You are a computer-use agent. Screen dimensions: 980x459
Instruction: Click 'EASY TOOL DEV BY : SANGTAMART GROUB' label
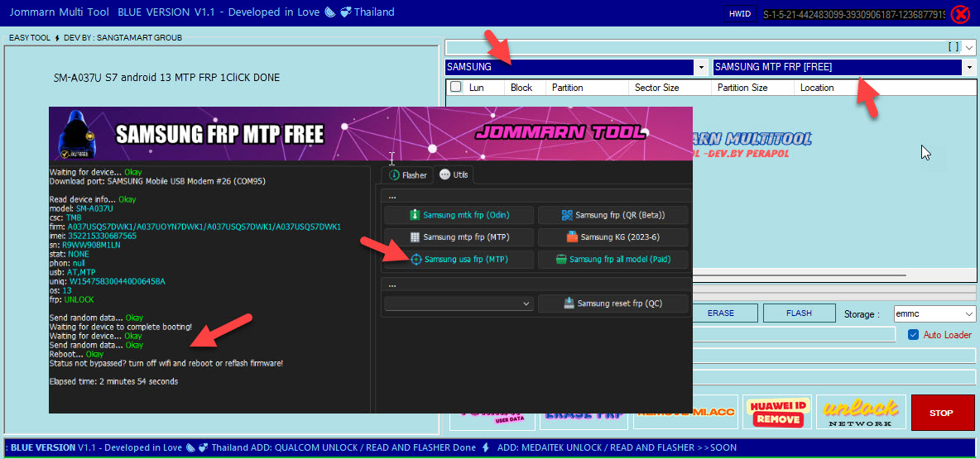96,38
